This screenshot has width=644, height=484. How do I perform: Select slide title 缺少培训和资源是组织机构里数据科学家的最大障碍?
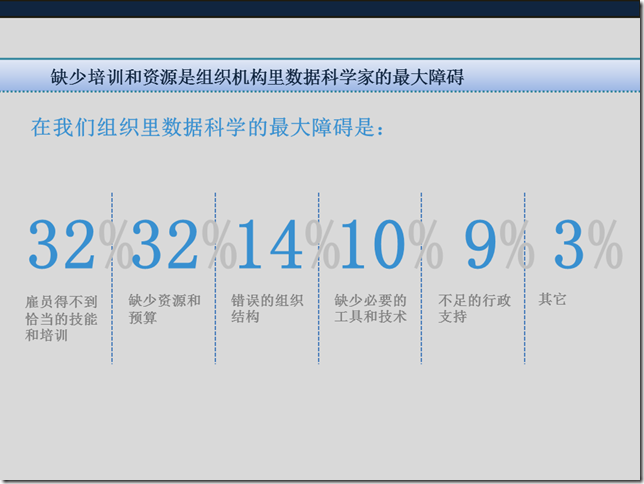pos(257,77)
